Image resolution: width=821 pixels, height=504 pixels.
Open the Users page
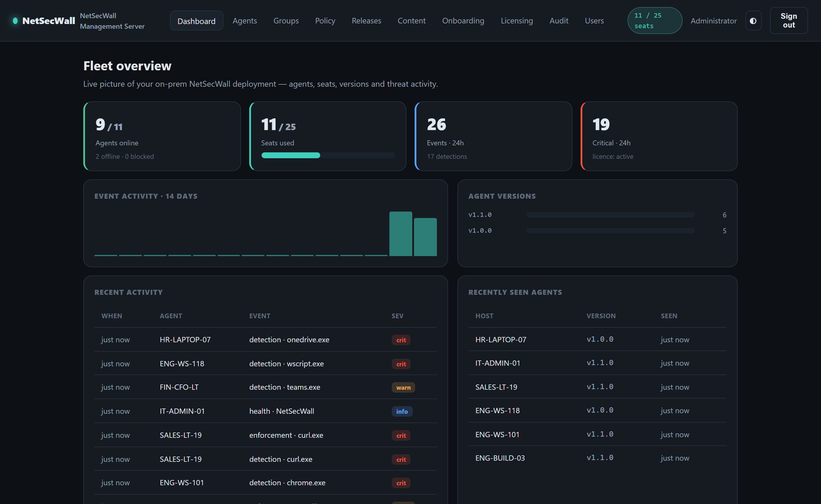(x=594, y=21)
